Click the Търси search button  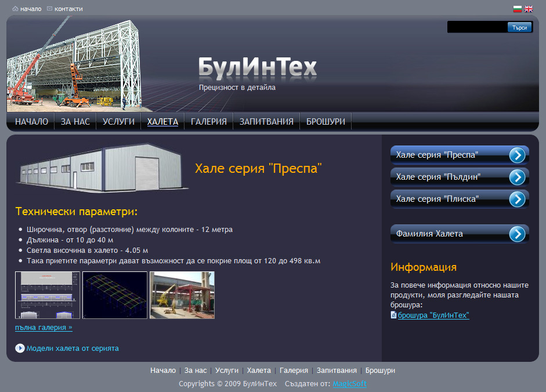(x=519, y=27)
